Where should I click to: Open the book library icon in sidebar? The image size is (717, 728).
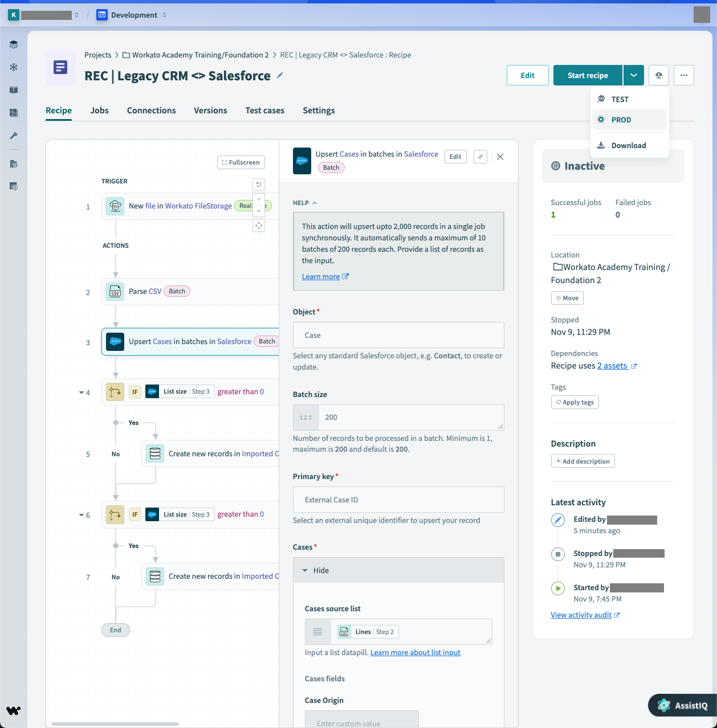tap(14, 90)
